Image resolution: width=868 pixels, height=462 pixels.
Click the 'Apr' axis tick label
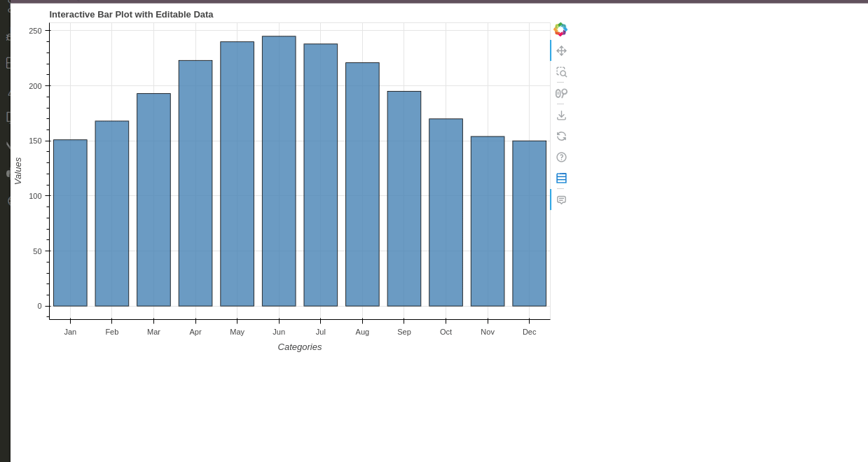pos(195,332)
